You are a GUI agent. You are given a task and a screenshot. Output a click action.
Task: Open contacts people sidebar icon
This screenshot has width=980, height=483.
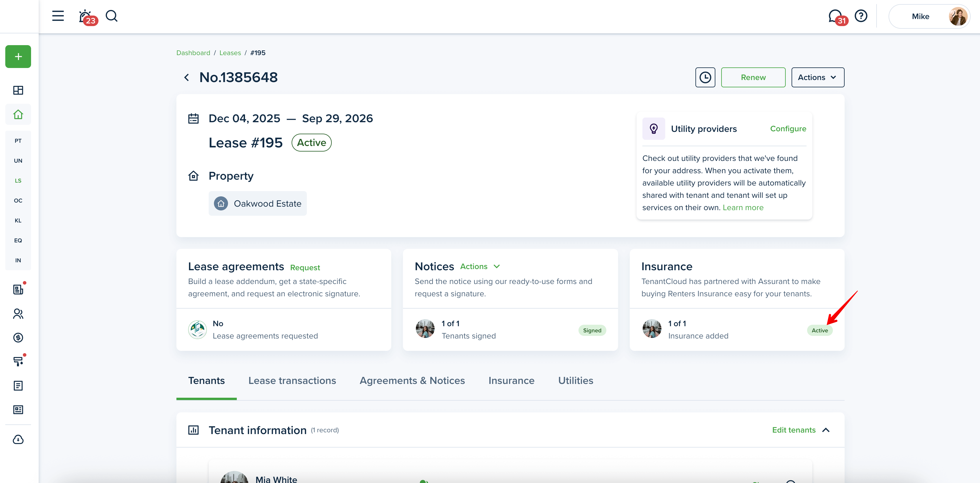click(x=18, y=314)
